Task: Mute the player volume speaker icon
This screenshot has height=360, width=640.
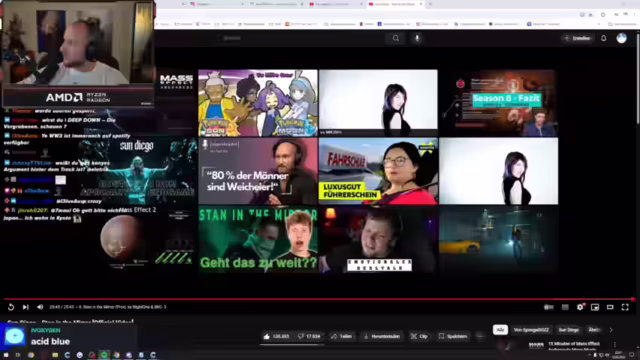Action: click(40, 307)
